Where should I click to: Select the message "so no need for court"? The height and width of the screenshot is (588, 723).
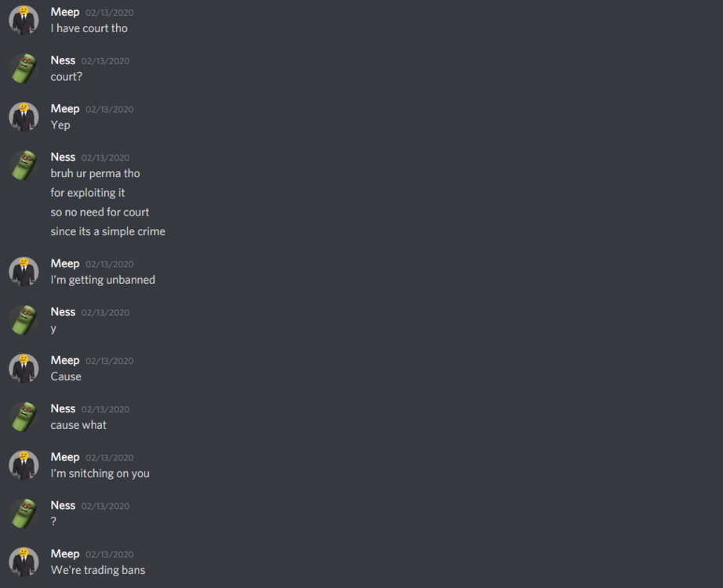coord(100,212)
